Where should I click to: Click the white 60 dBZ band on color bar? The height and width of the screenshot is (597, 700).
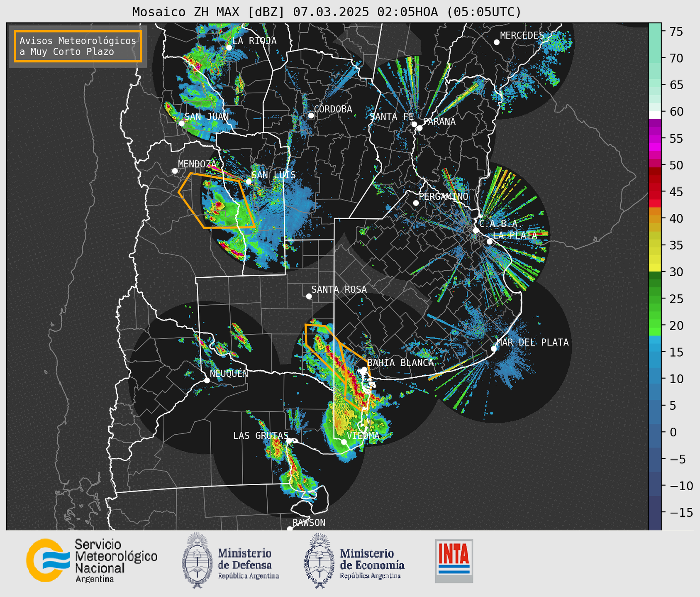point(655,115)
